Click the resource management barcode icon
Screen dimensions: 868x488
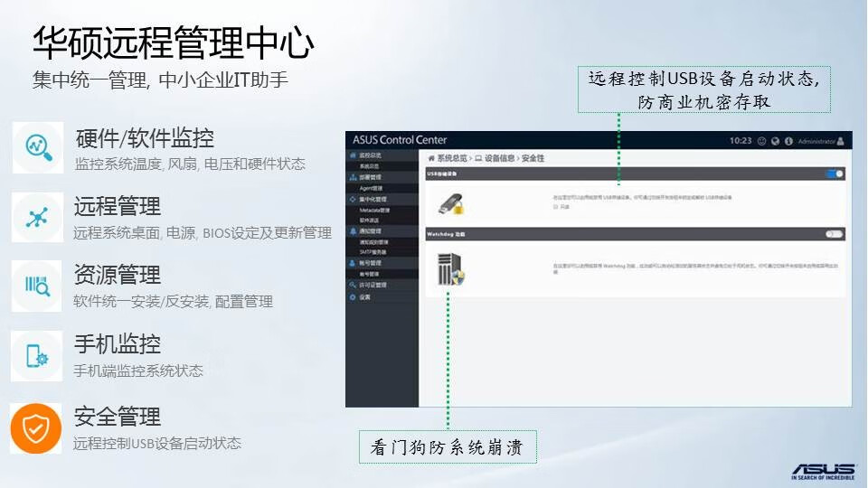point(37,286)
